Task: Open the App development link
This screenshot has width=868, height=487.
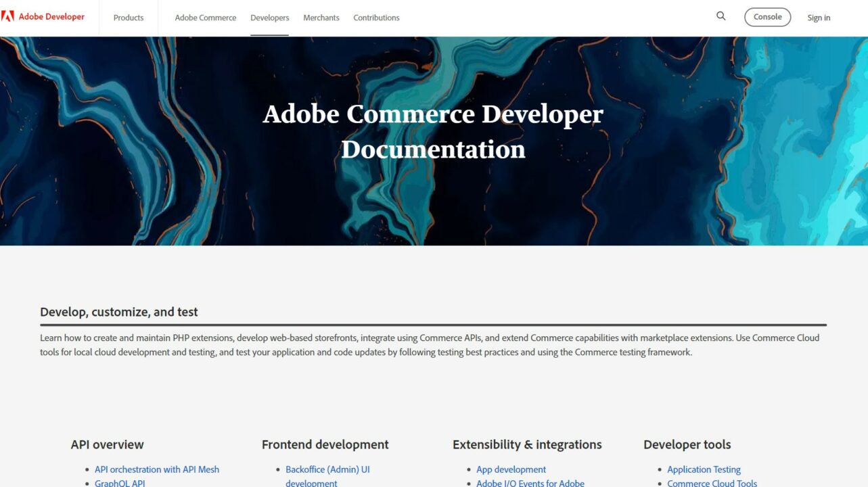Action: point(511,469)
